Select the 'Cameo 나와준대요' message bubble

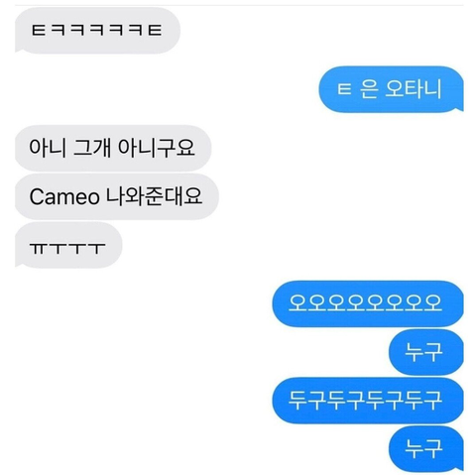click(117, 196)
